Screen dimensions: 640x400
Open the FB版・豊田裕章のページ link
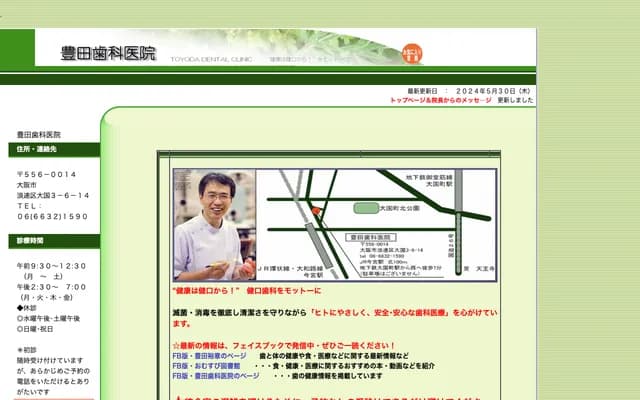pyautogui.click(x=209, y=356)
